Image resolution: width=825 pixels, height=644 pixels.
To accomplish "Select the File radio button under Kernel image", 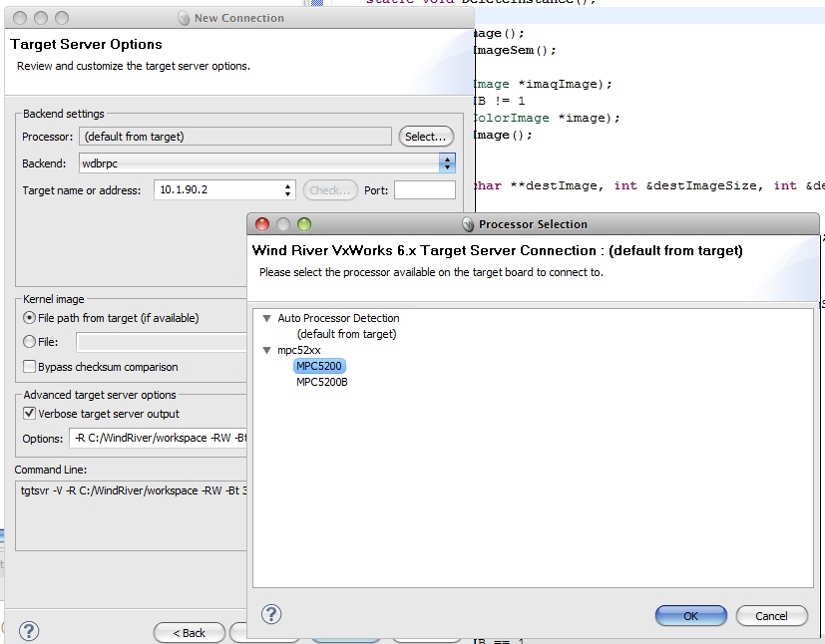I will [x=30, y=342].
